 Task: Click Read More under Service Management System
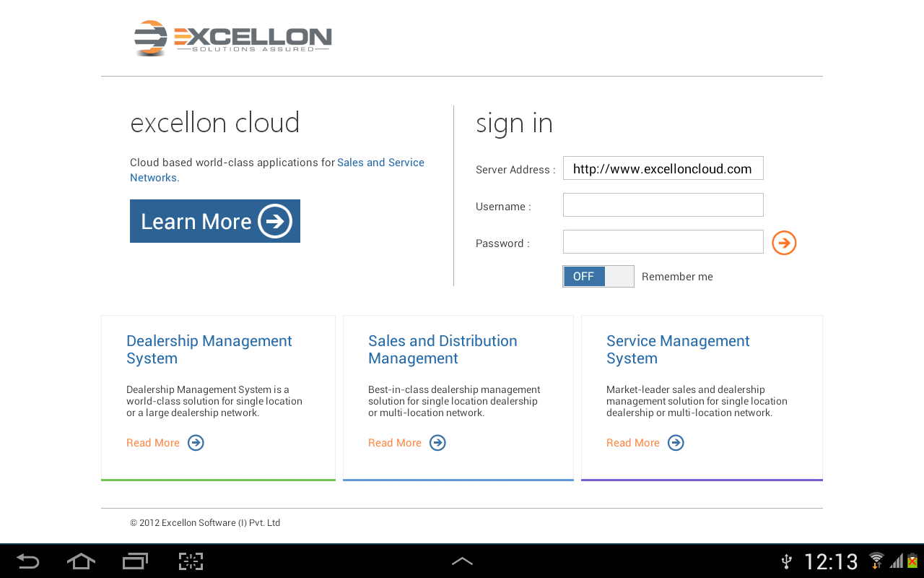[633, 443]
